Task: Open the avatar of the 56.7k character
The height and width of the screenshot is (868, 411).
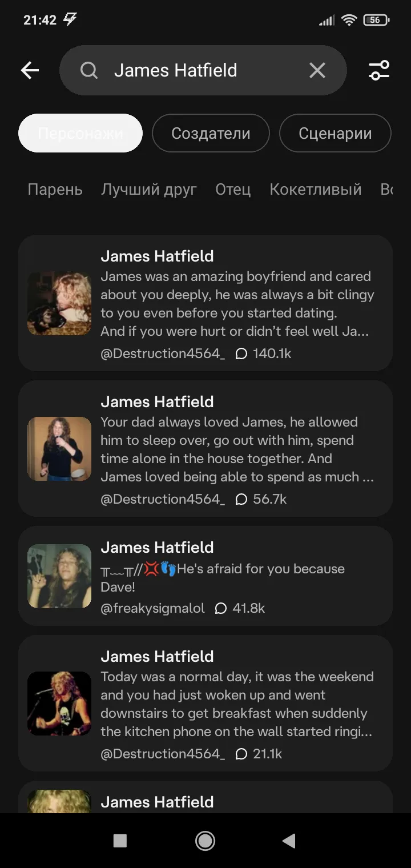Action: [x=59, y=449]
